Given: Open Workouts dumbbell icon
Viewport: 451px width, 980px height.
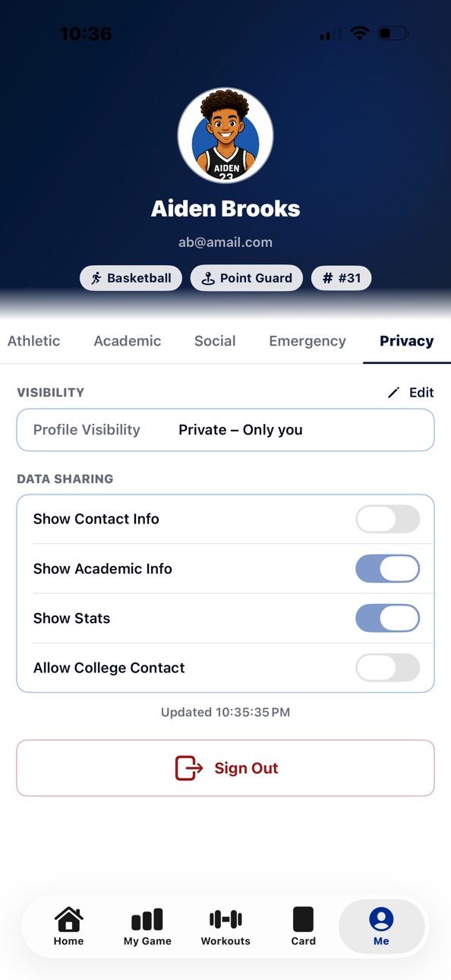Looking at the screenshot, I should (x=225, y=919).
